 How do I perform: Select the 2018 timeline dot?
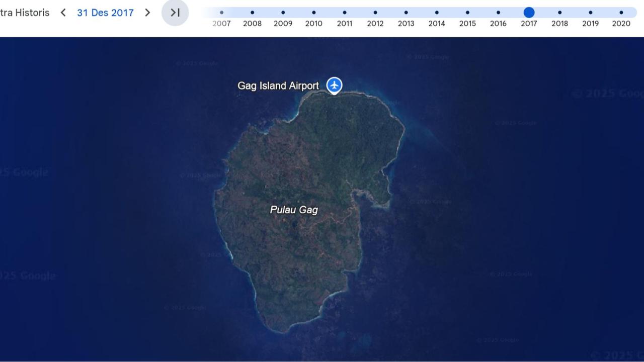(559, 13)
